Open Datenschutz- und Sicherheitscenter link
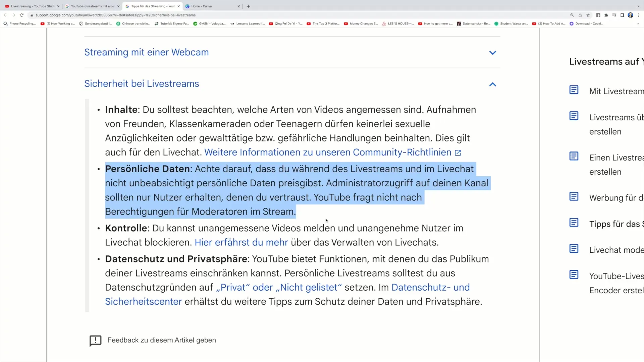644x362 pixels. pos(287,294)
